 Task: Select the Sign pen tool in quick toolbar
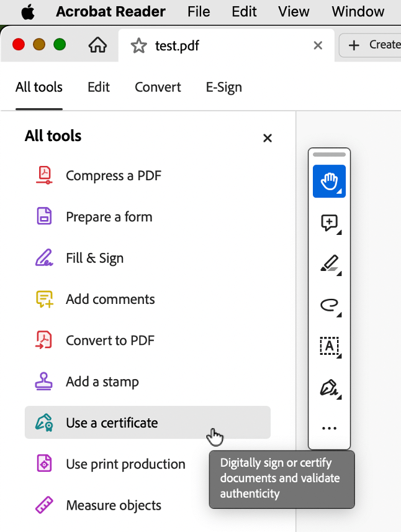[x=330, y=388]
